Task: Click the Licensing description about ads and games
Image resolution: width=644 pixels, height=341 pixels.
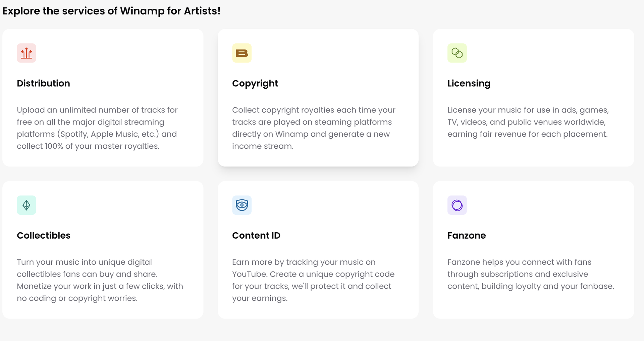Action: tap(528, 122)
